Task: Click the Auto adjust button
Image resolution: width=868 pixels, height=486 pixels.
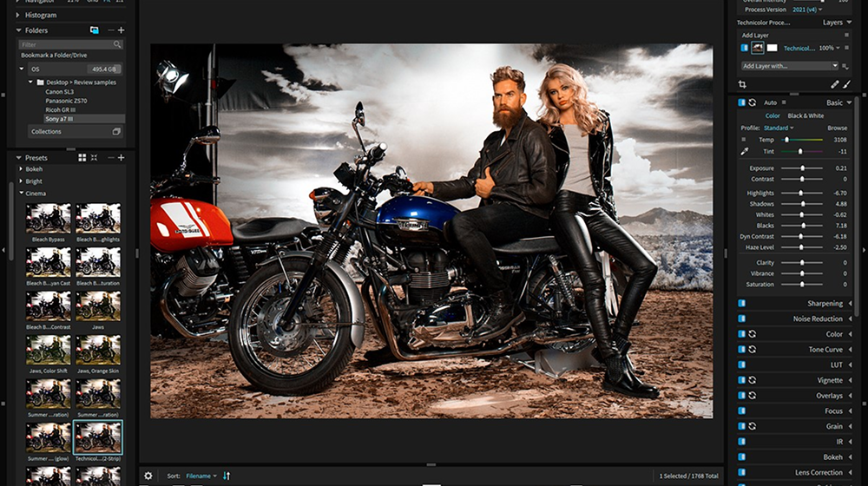Action: pos(770,102)
